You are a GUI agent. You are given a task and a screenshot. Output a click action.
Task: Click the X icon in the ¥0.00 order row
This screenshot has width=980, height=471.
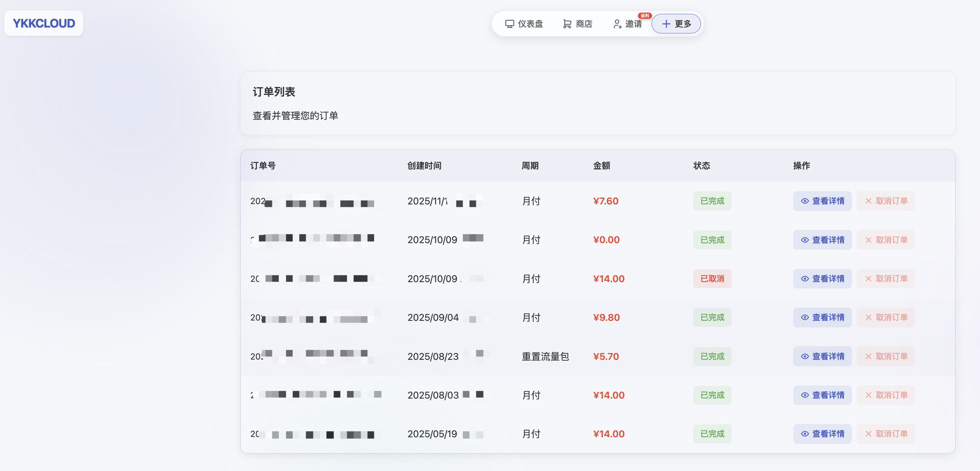(x=868, y=240)
